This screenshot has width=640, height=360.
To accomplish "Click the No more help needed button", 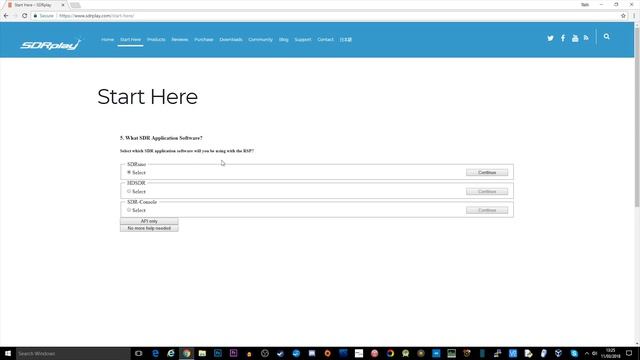I will [149, 228].
